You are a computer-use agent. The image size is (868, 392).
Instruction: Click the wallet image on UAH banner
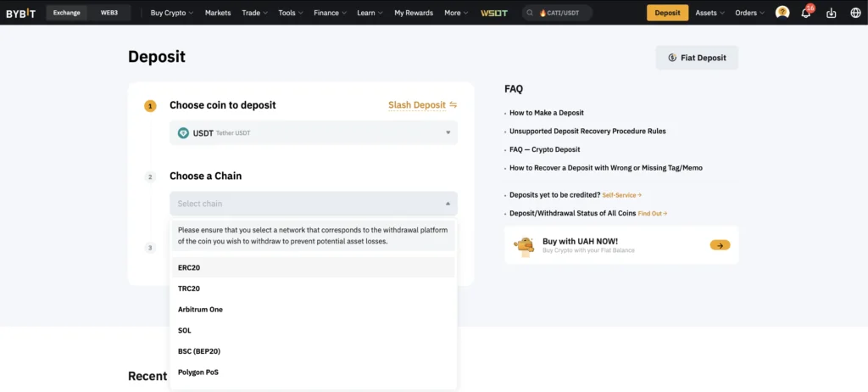click(524, 245)
